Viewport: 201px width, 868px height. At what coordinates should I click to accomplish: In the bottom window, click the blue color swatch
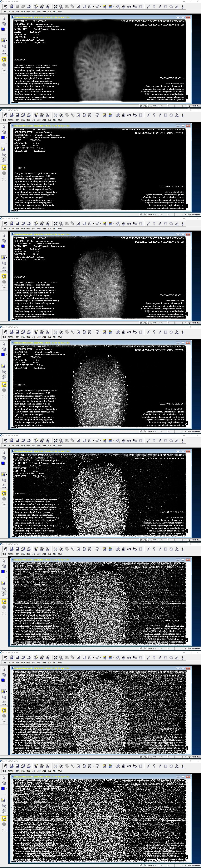[3, 789]
